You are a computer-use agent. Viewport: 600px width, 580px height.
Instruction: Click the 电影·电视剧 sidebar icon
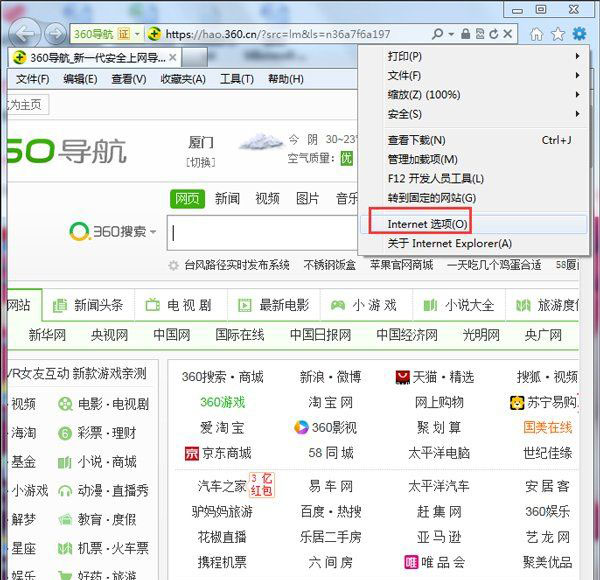click(65, 404)
